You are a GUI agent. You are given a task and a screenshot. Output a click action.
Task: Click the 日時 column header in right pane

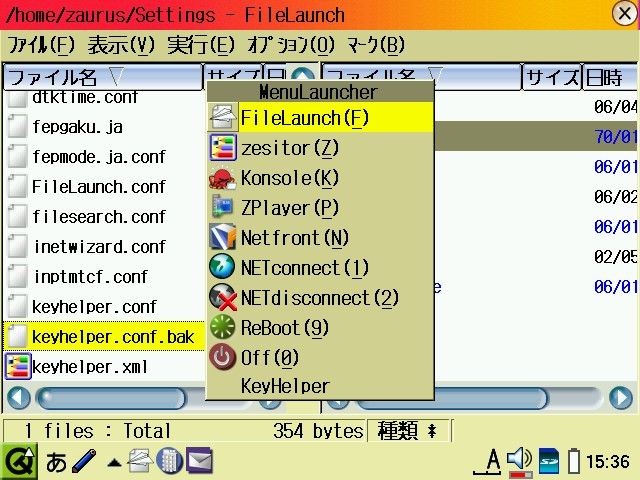[609, 77]
